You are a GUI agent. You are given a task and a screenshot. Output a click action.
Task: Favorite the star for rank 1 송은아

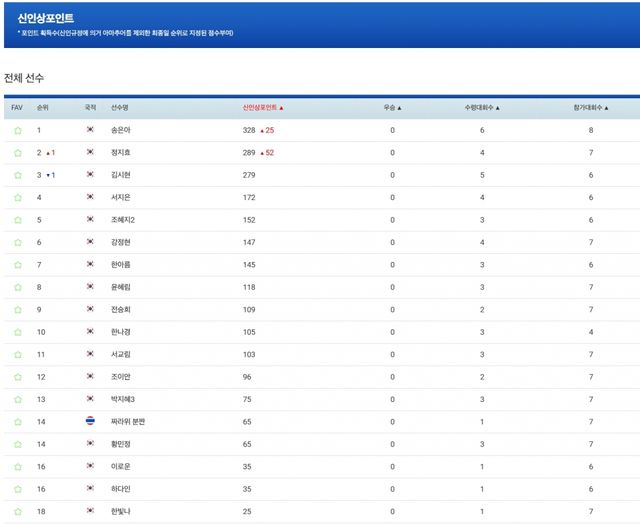pos(17,130)
